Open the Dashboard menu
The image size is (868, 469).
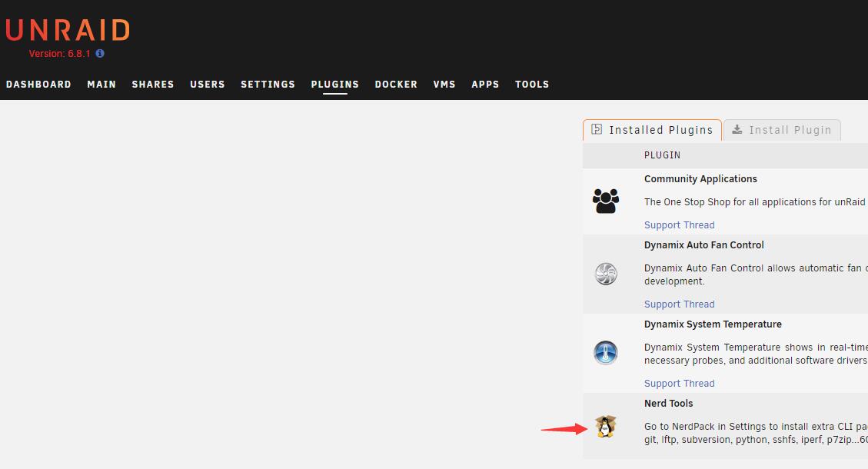tap(38, 84)
